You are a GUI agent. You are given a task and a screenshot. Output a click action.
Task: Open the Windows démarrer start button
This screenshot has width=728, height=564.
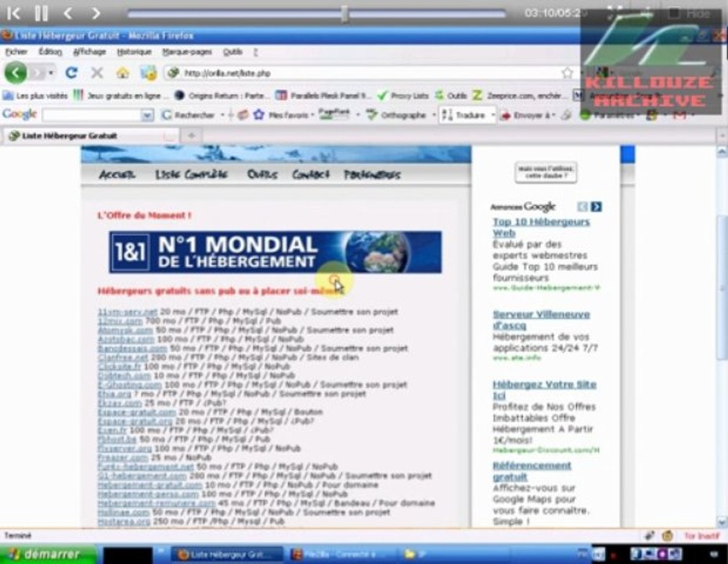(x=46, y=555)
